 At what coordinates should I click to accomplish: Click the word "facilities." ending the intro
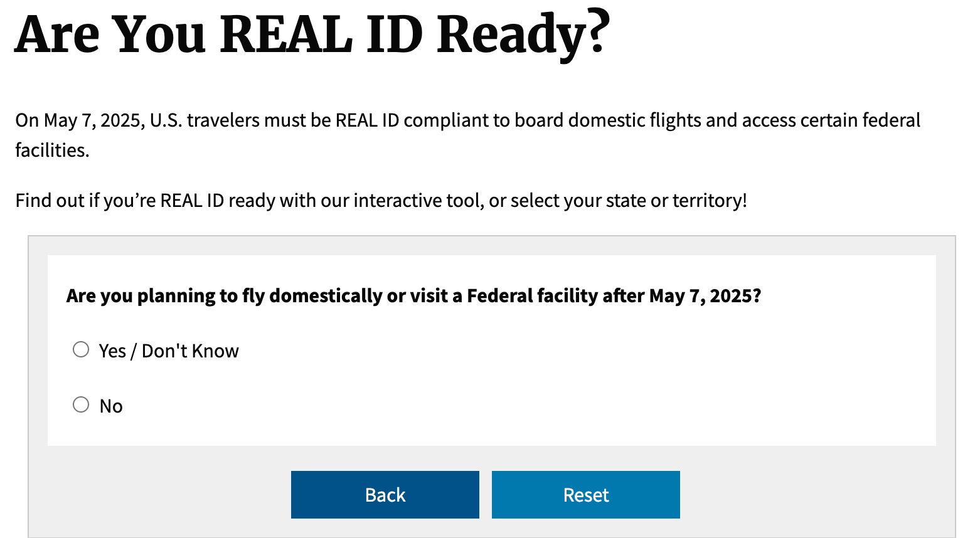[52, 150]
